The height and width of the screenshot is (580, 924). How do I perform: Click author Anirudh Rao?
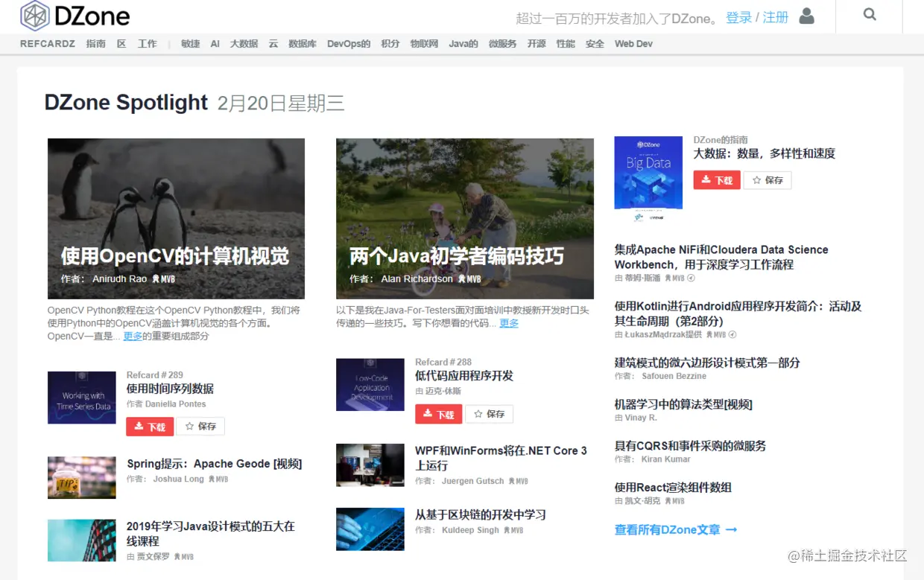click(x=119, y=279)
